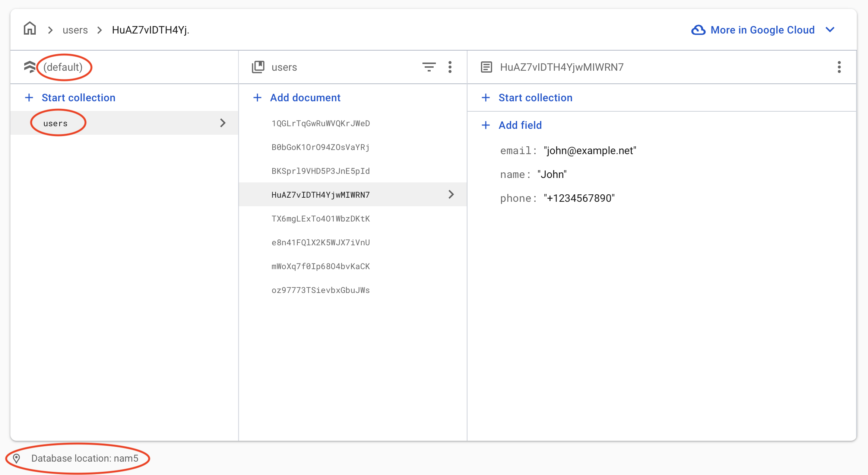Screen dimensions: 868x475
Task: Click Add field button
Action: point(520,125)
